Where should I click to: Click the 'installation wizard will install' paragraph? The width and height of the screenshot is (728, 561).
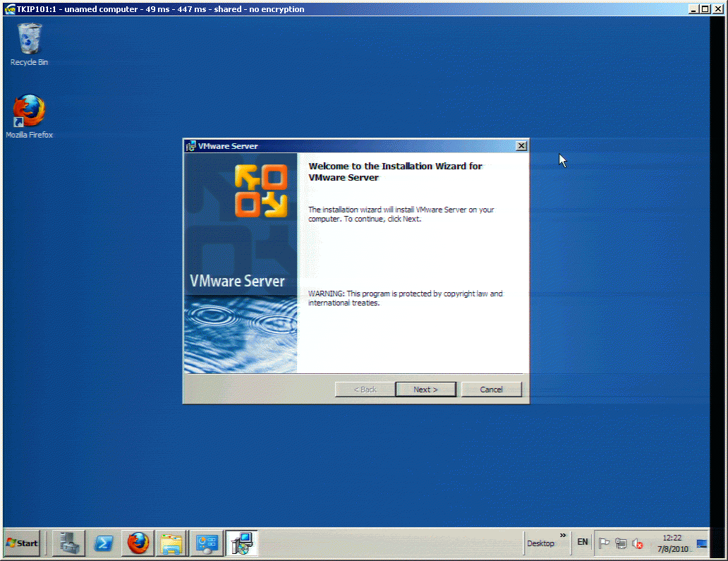401,214
